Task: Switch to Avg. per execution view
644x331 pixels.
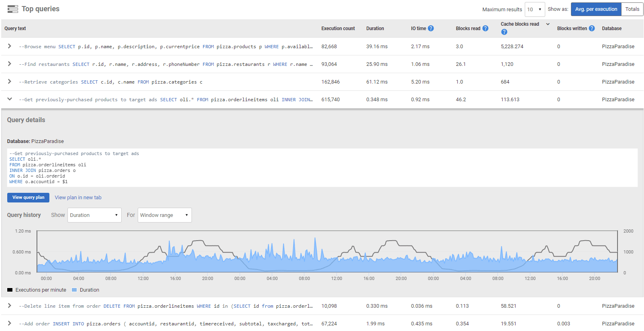Action: (x=596, y=9)
